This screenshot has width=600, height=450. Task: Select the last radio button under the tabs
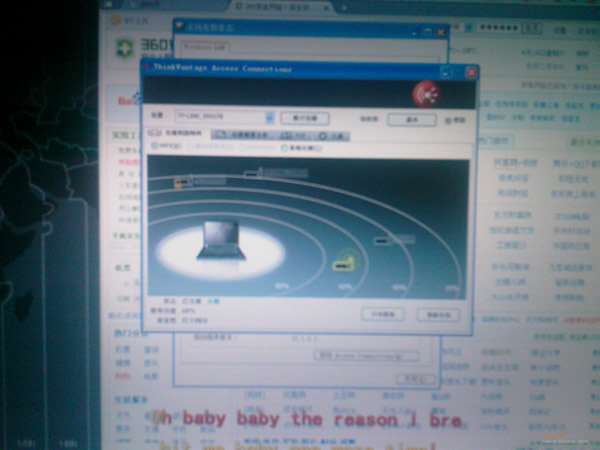click(x=284, y=148)
